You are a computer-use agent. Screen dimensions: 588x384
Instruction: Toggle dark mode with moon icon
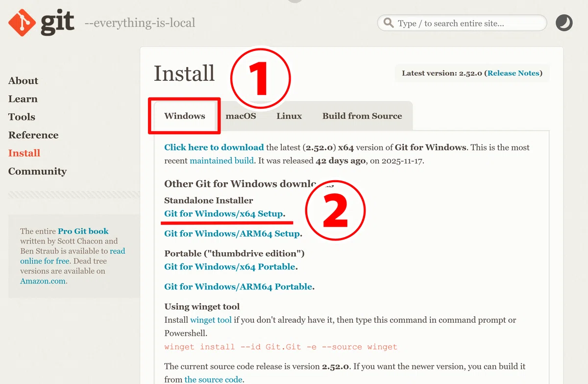564,23
